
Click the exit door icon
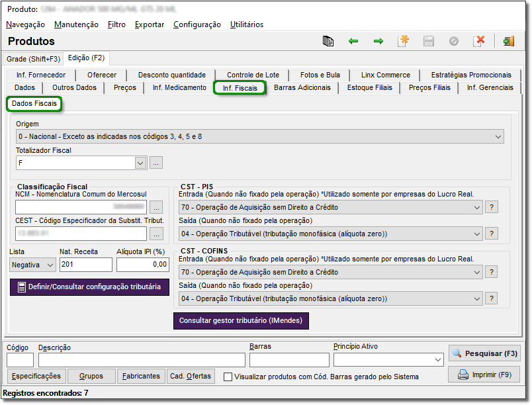pyautogui.click(x=509, y=41)
